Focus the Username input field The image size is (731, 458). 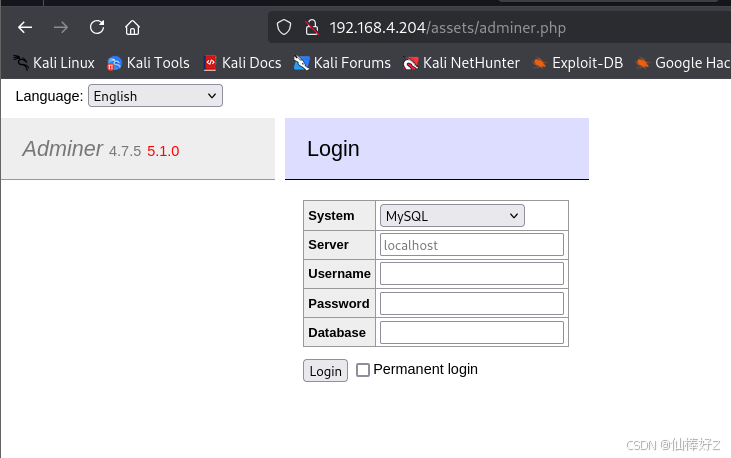coord(472,274)
